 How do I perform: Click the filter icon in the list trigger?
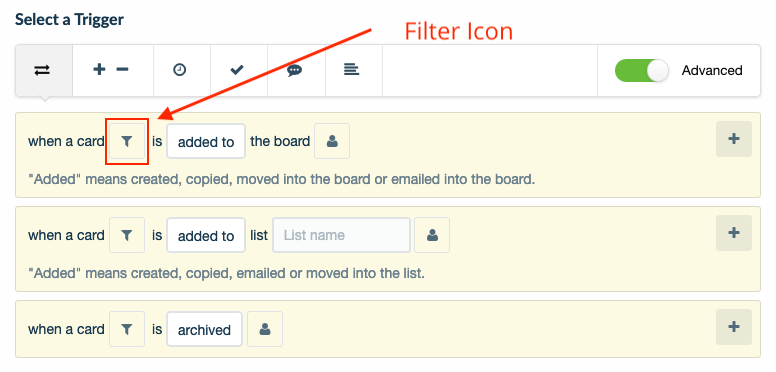point(127,235)
